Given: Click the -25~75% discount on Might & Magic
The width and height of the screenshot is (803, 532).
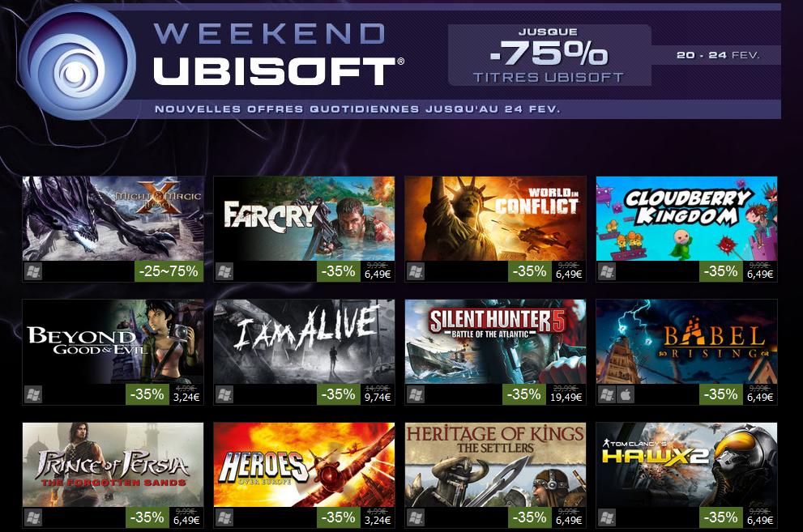Looking at the screenshot, I should (x=169, y=271).
